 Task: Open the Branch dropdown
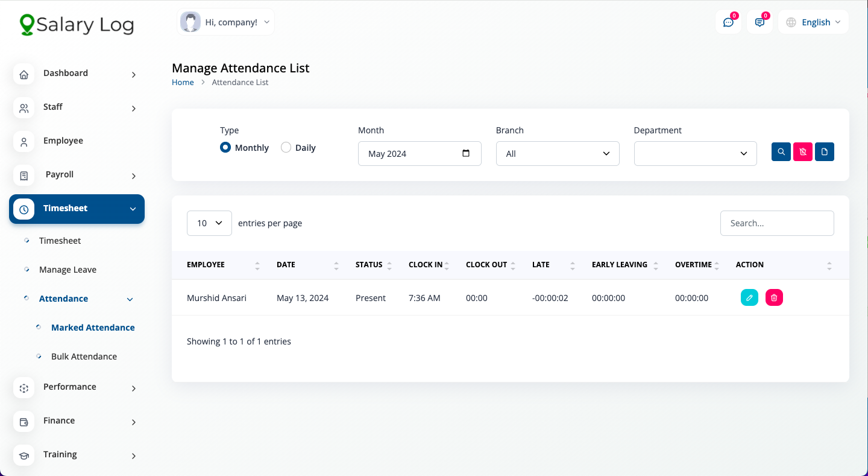coord(558,154)
